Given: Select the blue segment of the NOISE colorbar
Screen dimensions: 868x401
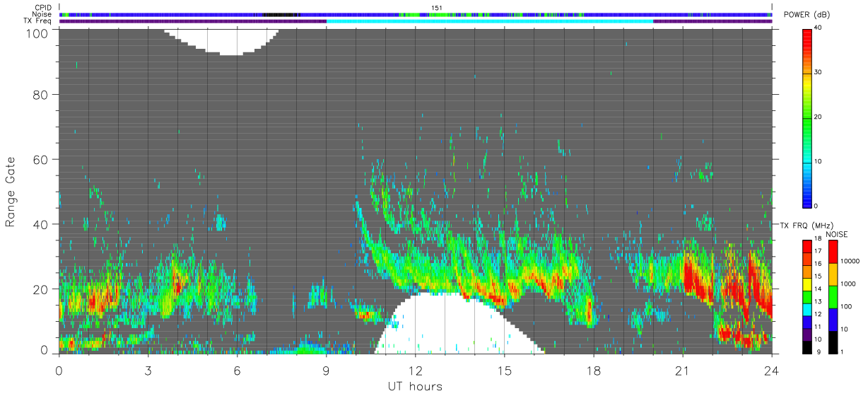Looking at the screenshot, I should (833, 320).
